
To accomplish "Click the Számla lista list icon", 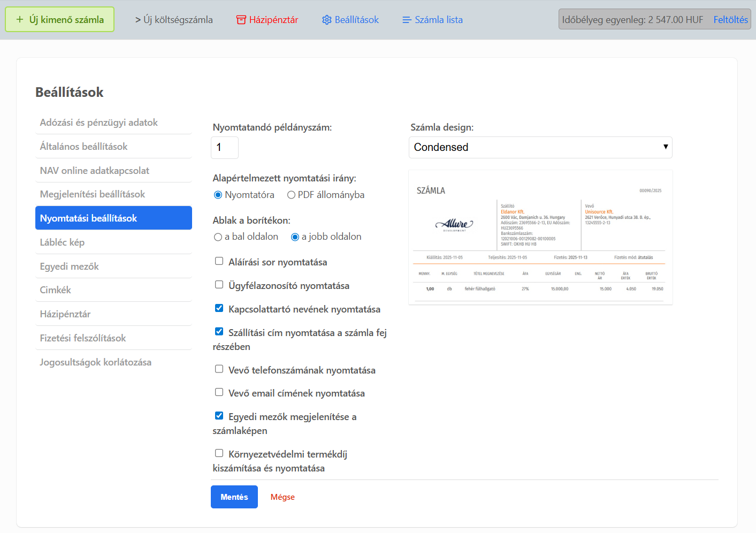I will [407, 20].
